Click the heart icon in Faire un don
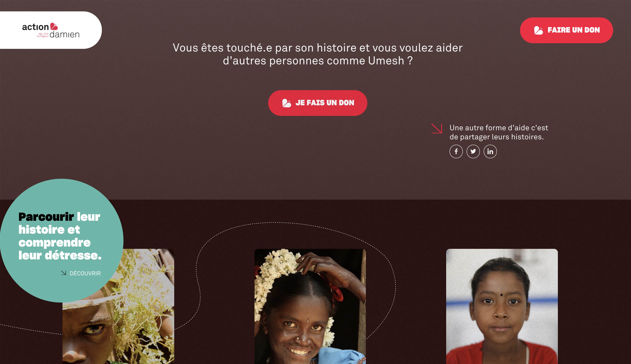 point(538,30)
